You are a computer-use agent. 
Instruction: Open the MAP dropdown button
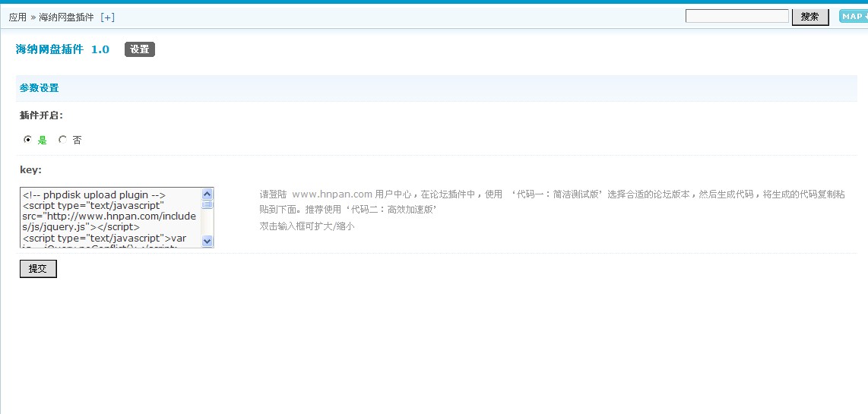[853, 16]
